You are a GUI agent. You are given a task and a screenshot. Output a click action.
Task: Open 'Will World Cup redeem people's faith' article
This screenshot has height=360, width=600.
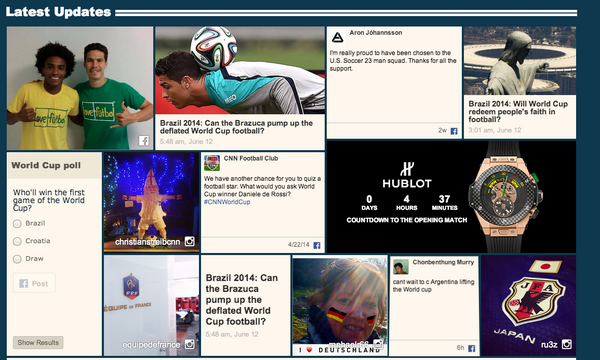point(518,111)
